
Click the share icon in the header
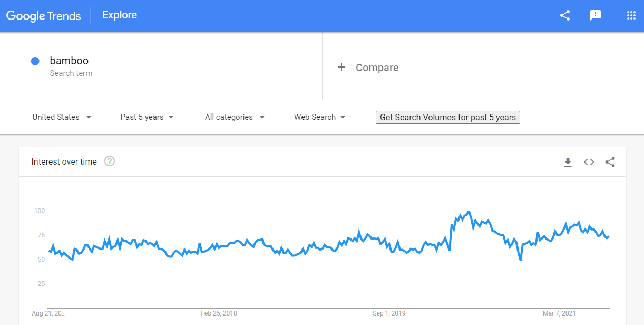click(565, 15)
